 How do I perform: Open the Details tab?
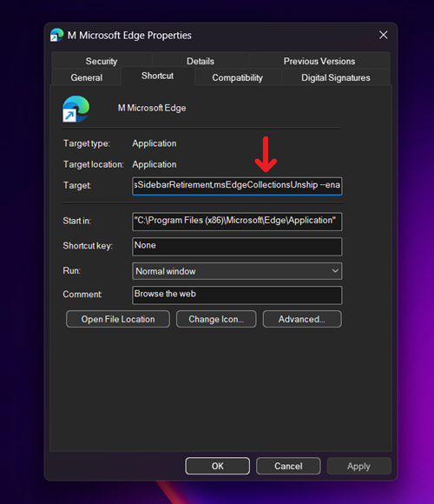click(201, 61)
